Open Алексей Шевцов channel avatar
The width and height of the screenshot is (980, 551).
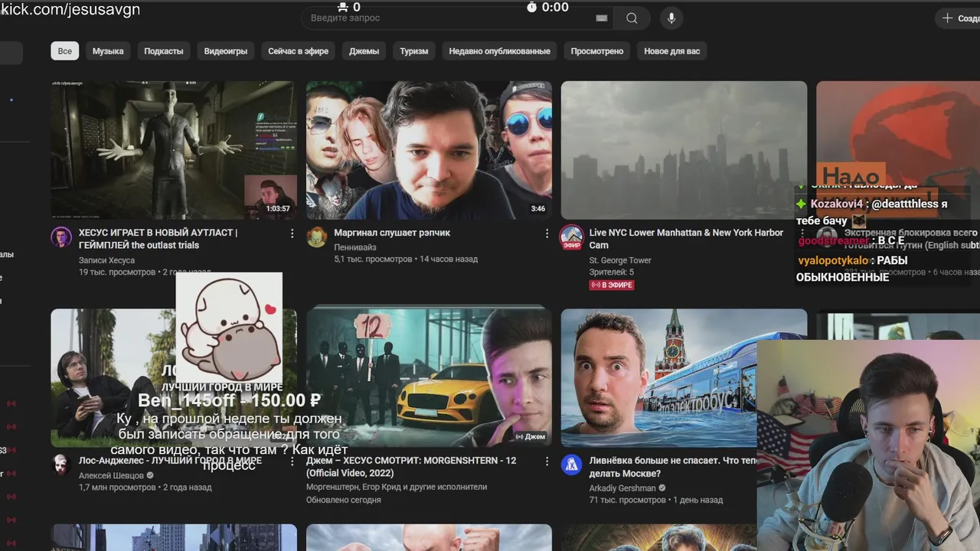click(61, 465)
